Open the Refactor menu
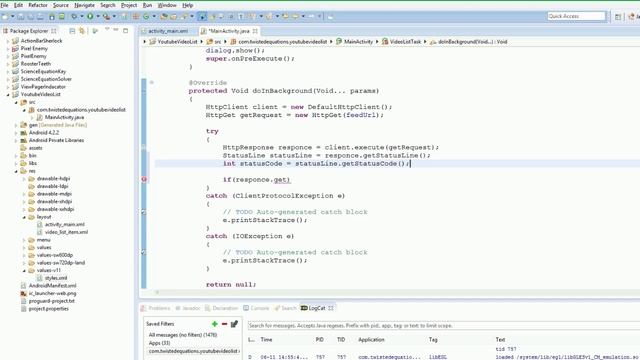Screen dimensions: 640x360 coord(38,5)
